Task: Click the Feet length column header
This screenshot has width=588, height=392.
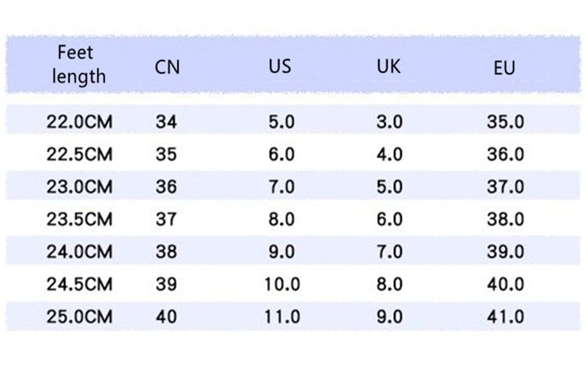Action: 79,65
